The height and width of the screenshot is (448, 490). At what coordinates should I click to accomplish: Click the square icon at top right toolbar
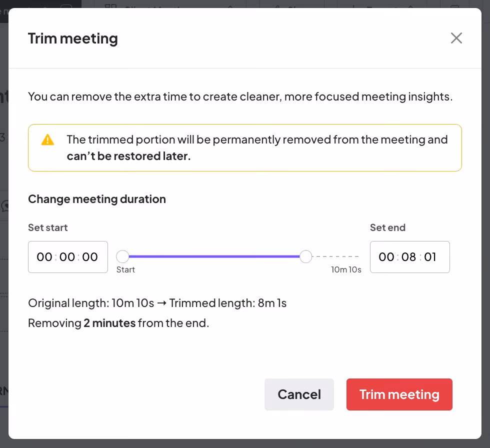454,6
